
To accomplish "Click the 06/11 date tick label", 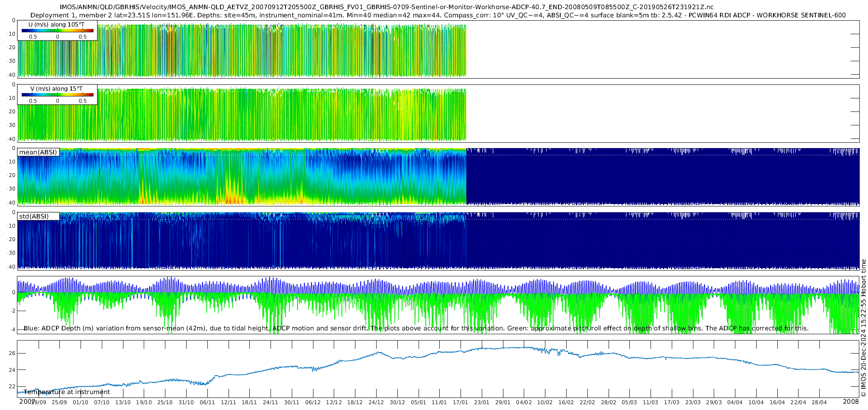I will click(207, 402).
